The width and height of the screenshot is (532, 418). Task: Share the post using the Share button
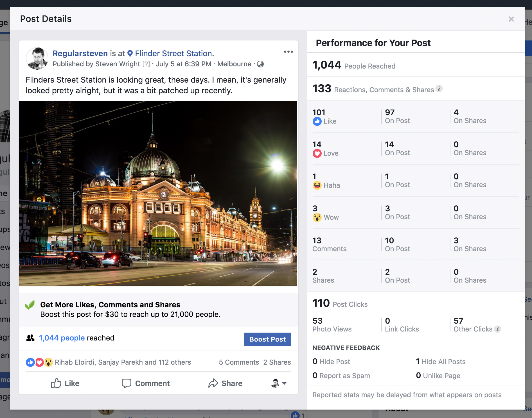pyautogui.click(x=225, y=383)
